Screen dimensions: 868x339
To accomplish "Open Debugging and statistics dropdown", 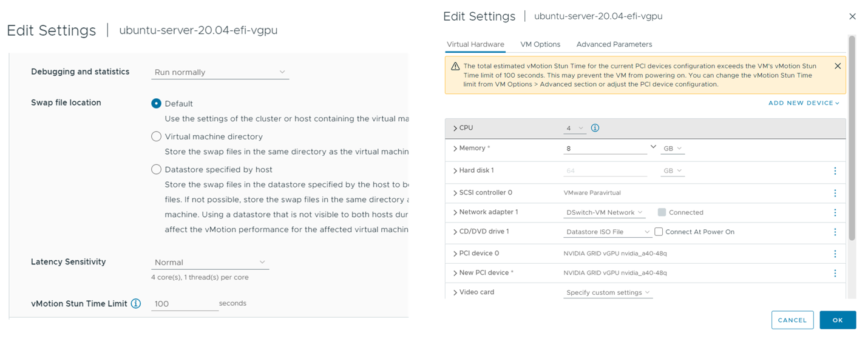I will coord(220,72).
